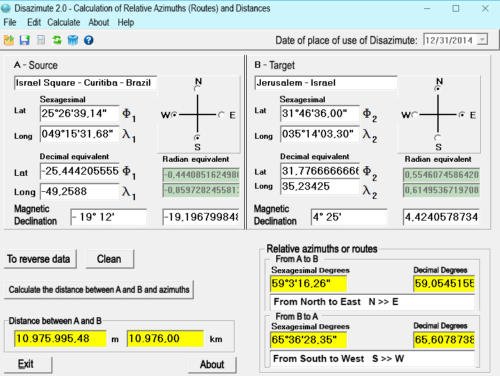The height and width of the screenshot is (376, 500).
Task: Click the Disazimute globe icon in title bar
Action: coord(6,8)
